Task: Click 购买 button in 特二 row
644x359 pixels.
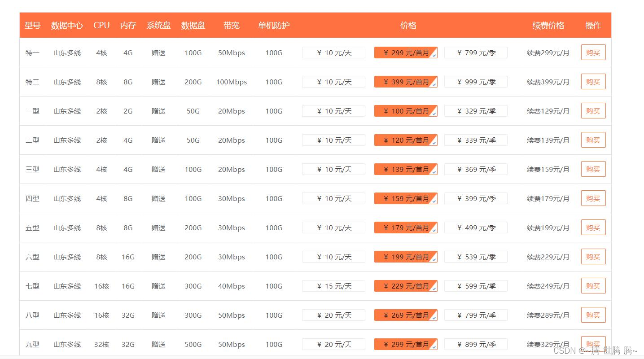Action: 593,82
